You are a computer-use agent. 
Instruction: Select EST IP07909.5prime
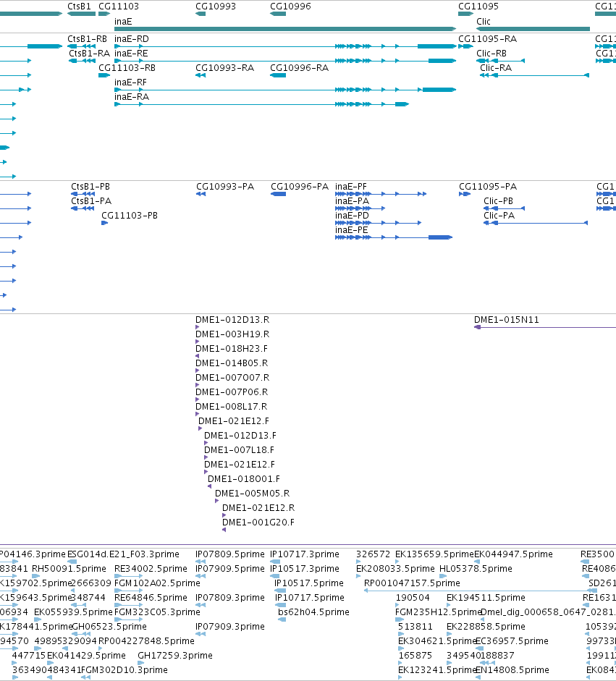[x=201, y=576]
